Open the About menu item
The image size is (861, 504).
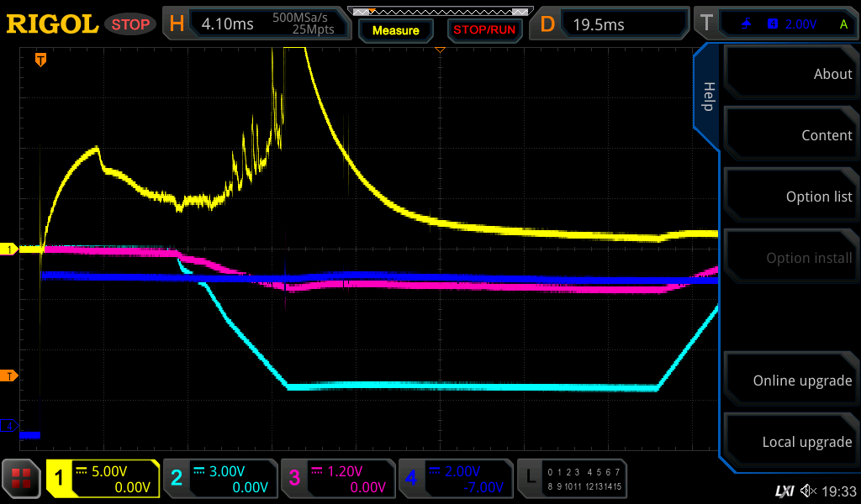click(x=790, y=74)
